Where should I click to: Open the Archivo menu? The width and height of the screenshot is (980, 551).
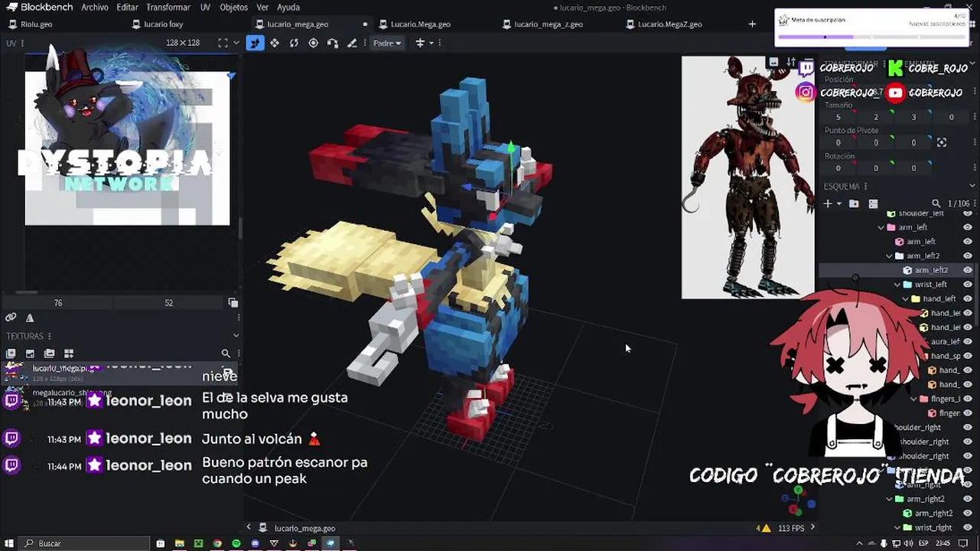click(95, 7)
